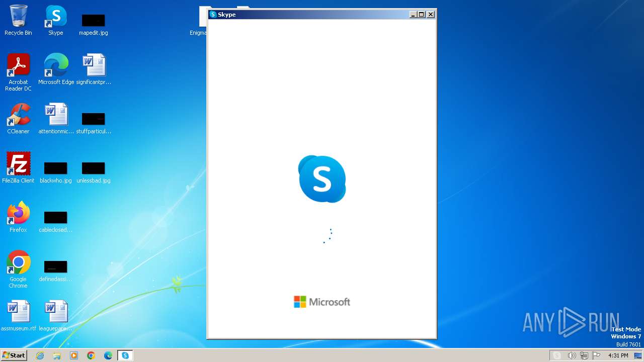Select the significantpr... Word document

pos(94,69)
